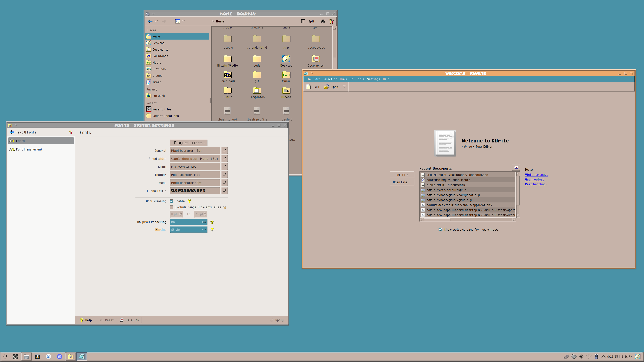Open the brightness tray icon
The width and height of the screenshot is (644, 362).
pos(581,357)
